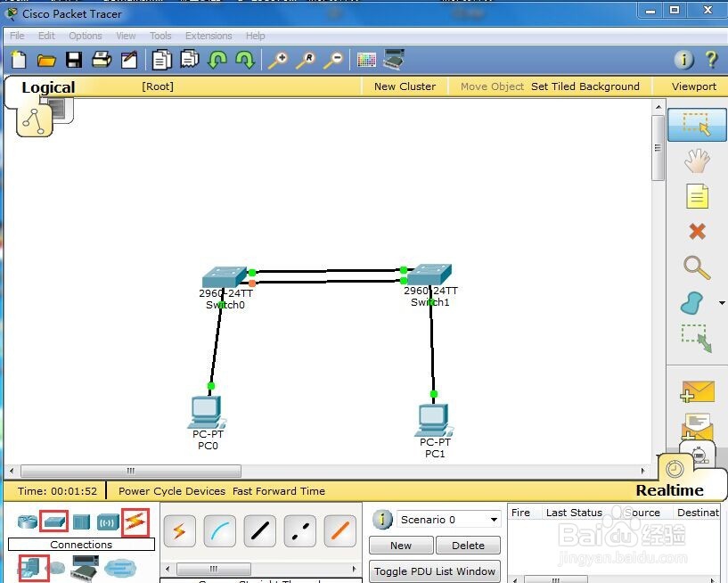Open the Drawing Palette icon

pyautogui.click(x=366, y=60)
